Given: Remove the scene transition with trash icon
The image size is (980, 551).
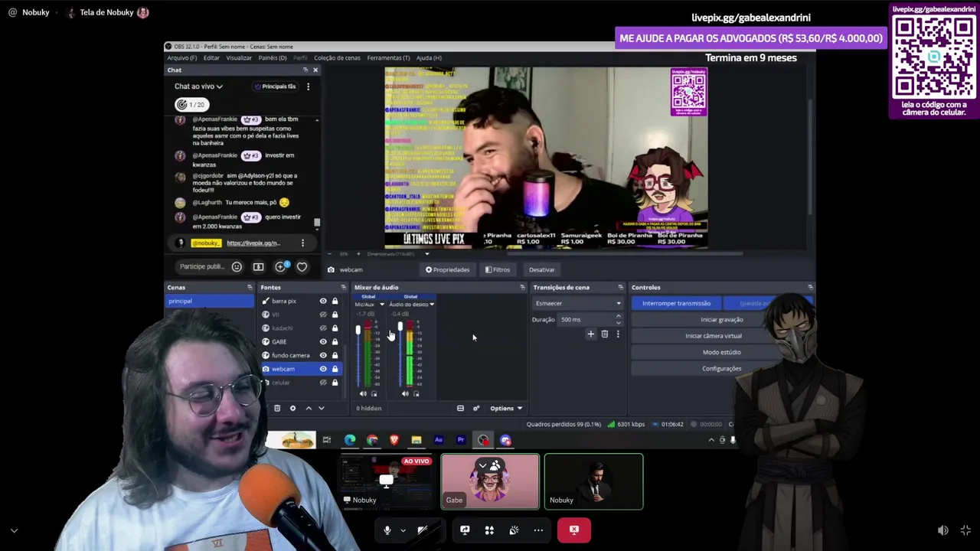Looking at the screenshot, I should tap(604, 334).
